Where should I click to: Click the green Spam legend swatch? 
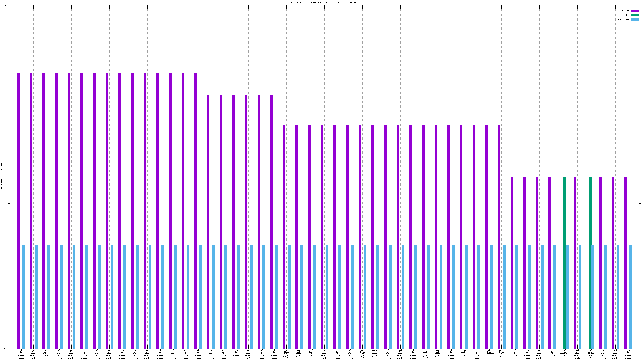pyautogui.click(x=635, y=15)
